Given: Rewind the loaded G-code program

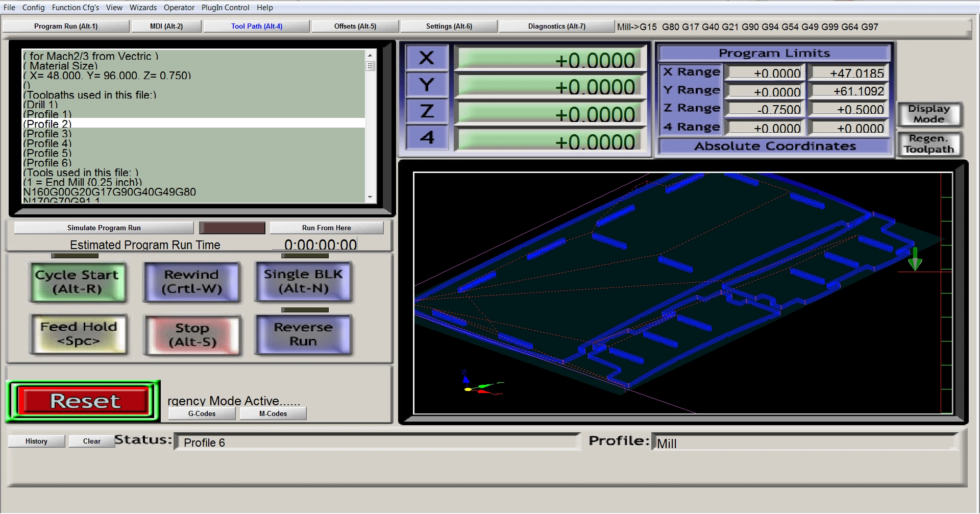Looking at the screenshot, I should click(x=192, y=282).
